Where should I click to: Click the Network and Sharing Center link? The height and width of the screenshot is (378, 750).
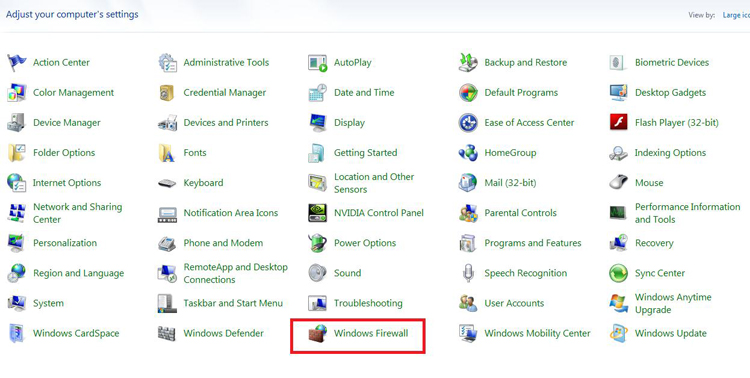[x=77, y=213]
